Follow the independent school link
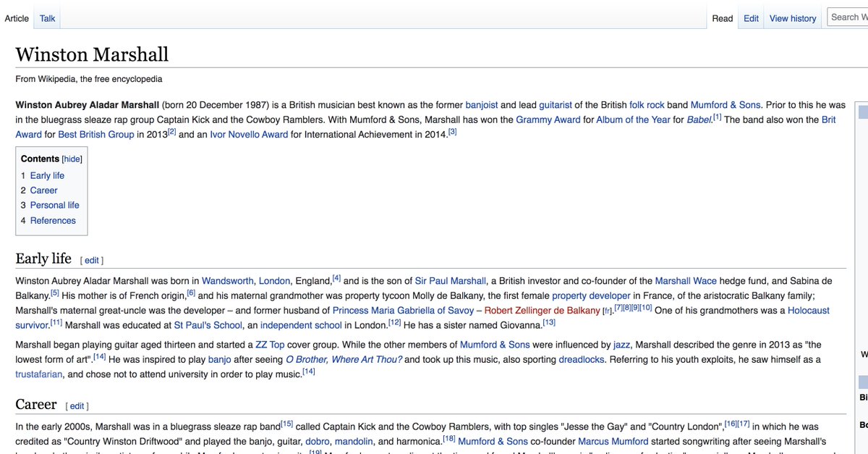The width and height of the screenshot is (868, 454). tap(301, 325)
